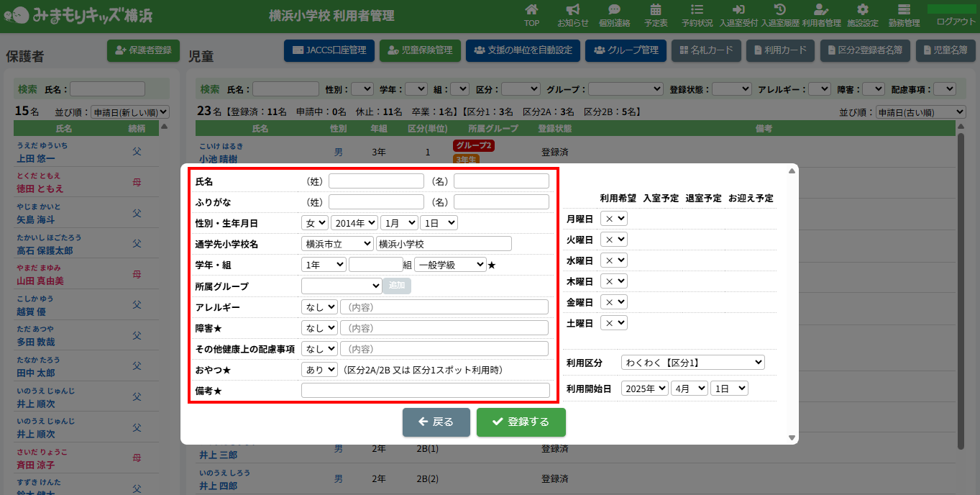The image size is (980, 495).
Task: Open 施設設定 gear icon
Action: [862, 10]
